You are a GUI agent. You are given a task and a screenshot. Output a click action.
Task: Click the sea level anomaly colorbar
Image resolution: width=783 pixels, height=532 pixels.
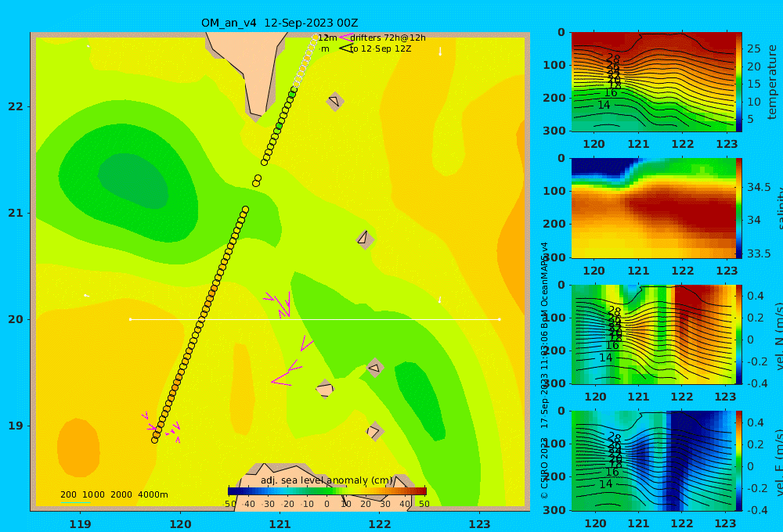pos(327,491)
